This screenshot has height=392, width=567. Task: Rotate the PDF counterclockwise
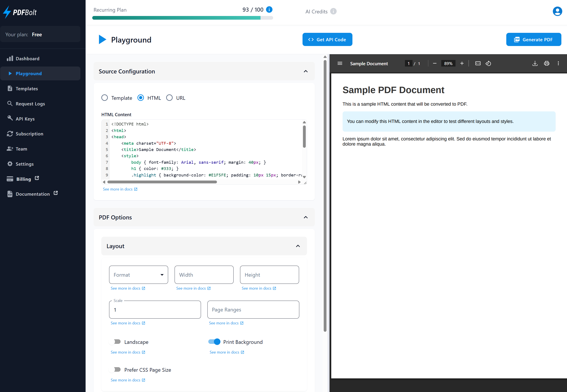(x=488, y=64)
